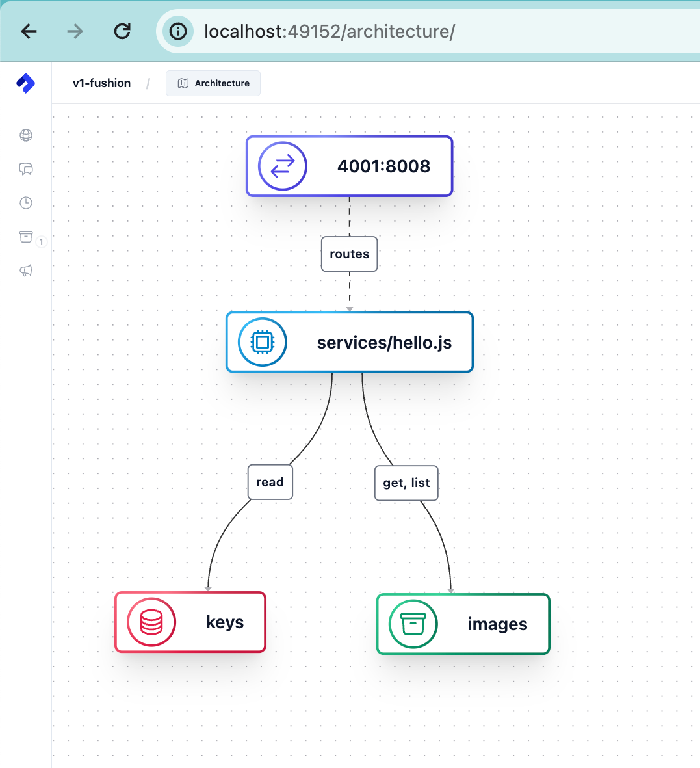This screenshot has width=700, height=768.
Task: Select the port-forwarding arrows icon in 4001:8008 node
Action: (283, 166)
